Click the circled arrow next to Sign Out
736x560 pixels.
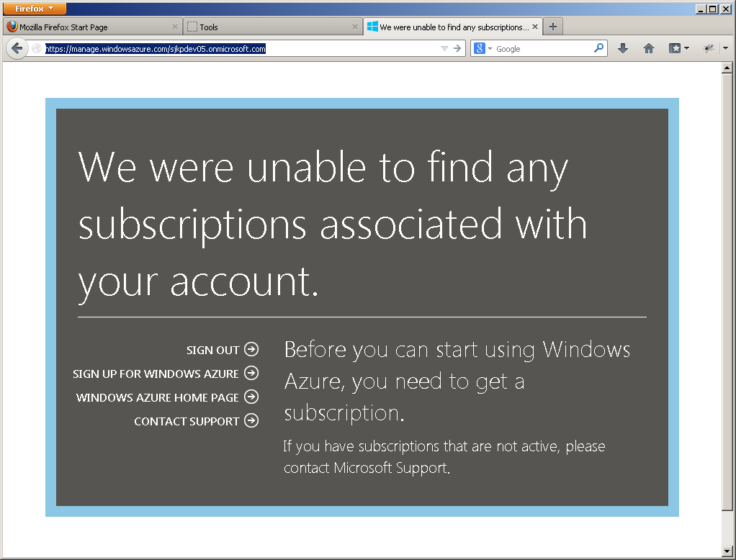click(x=251, y=349)
